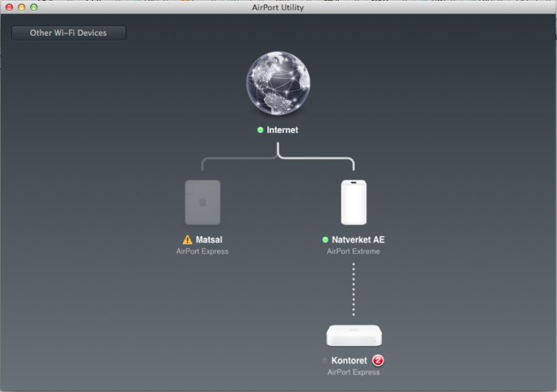Click AirPort Express subtitle under Kontoret
The width and height of the screenshot is (557, 392).
click(x=354, y=372)
